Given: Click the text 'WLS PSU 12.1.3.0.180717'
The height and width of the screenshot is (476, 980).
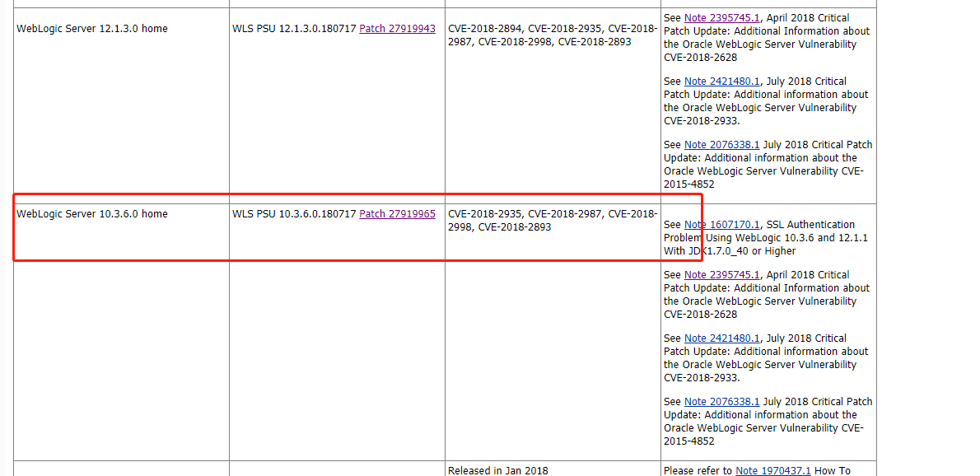Looking at the screenshot, I should [294, 29].
